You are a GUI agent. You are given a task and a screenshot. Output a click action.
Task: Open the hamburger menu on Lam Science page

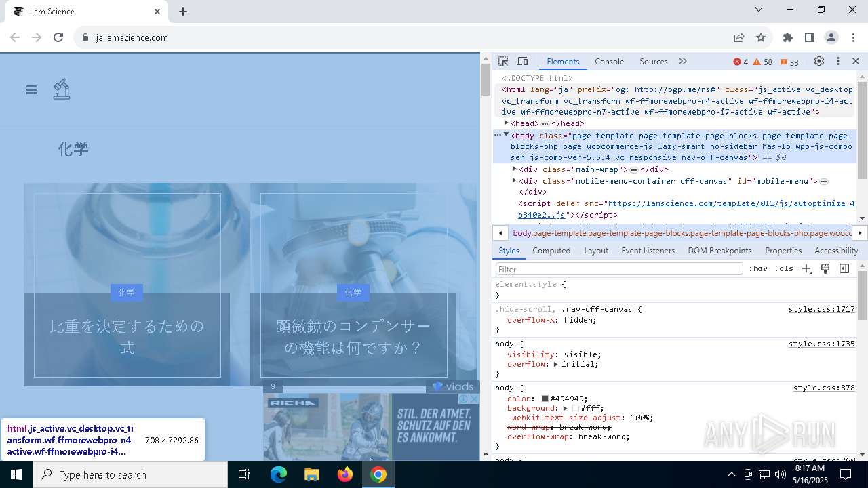pos(31,89)
